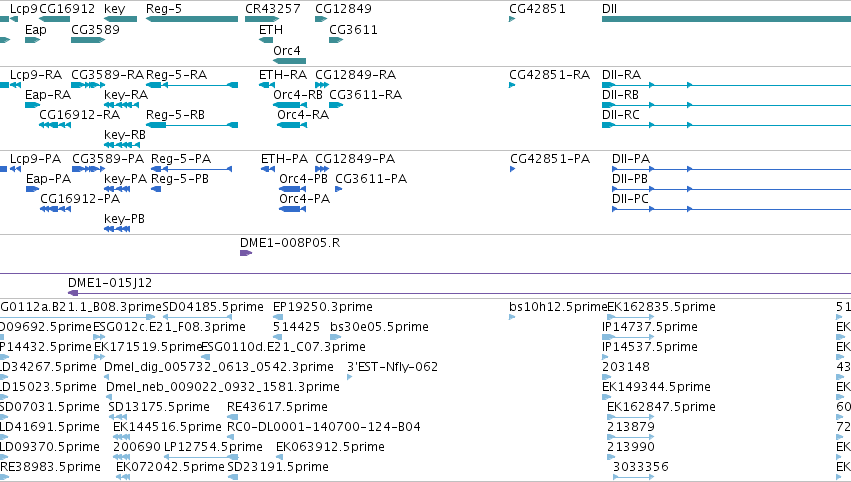Click the Reg-5-RB transcript label
Viewport: 851px width, 482px height.
(x=175, y=115)
